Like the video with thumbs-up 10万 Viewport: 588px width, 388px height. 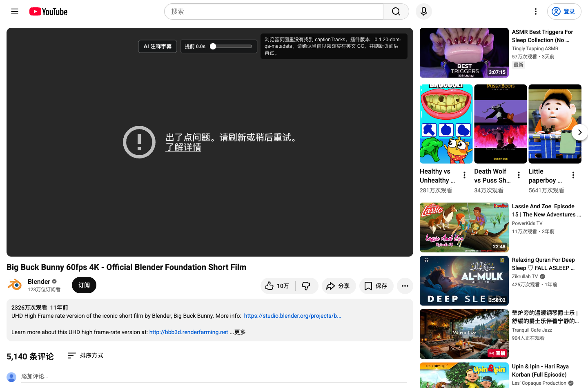pyautogui.click(x=277, y=286)
